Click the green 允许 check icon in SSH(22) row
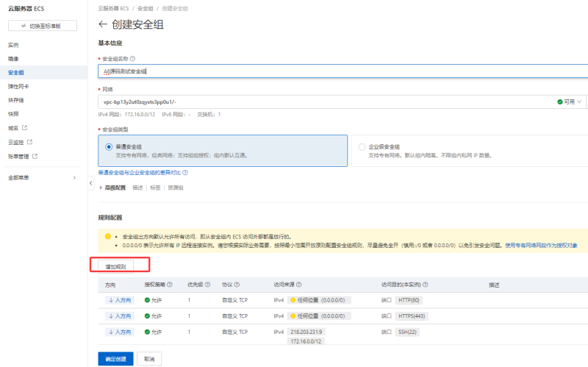588x367 pixels. click(147, 332)
